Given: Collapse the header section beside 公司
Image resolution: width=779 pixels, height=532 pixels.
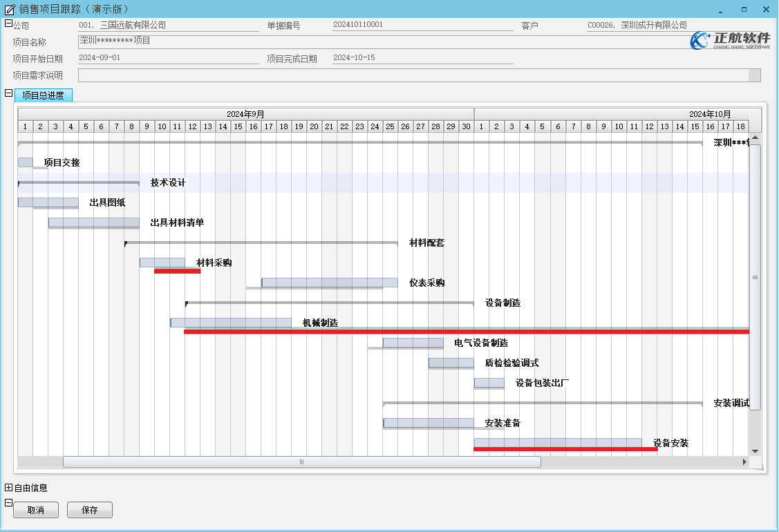Looking at the screenshot, I should pos(8,23).
